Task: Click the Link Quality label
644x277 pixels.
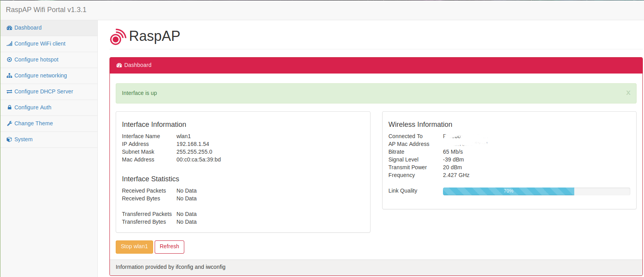Action: tap(403, 191)
